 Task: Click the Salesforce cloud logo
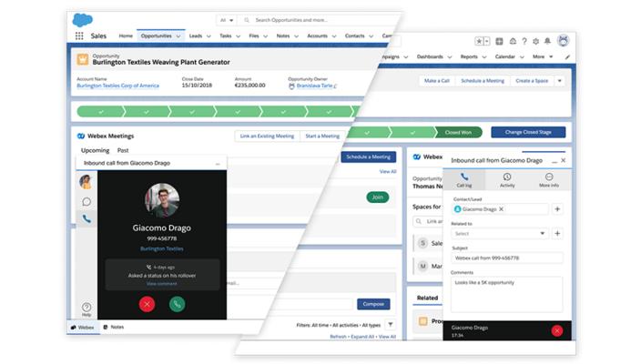click(x=82, y=20)
